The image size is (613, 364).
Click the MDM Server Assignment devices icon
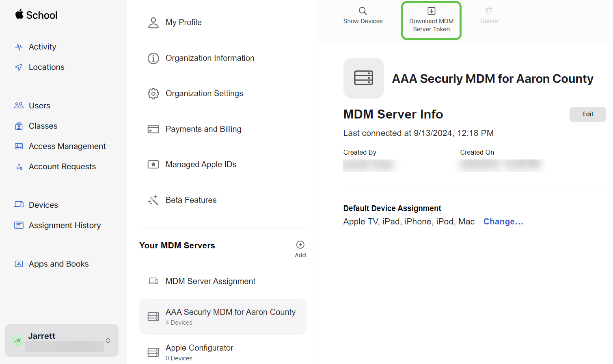(x=153, y=281)
